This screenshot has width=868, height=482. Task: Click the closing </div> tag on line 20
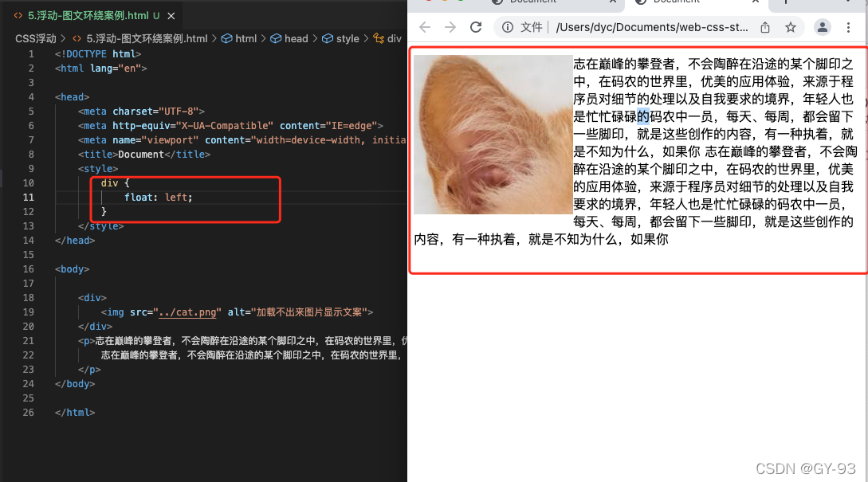click(95, 327)
